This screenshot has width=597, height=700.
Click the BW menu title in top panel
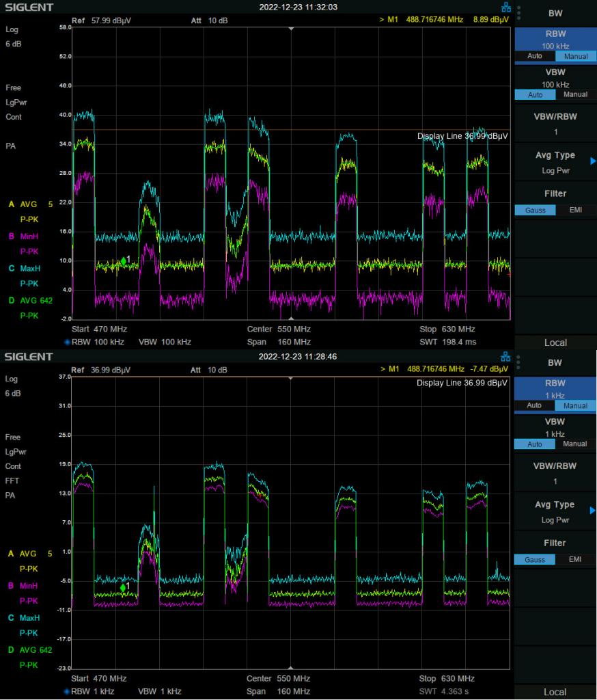click(x=555, y=14)
